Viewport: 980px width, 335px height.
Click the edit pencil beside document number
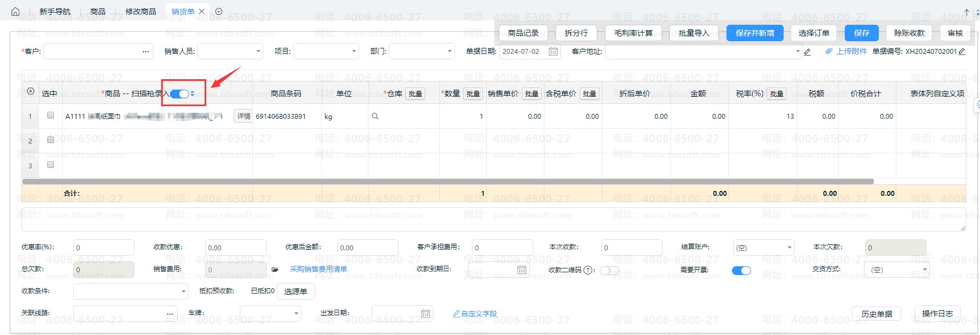pyautogui.click(x=962, y=52)
